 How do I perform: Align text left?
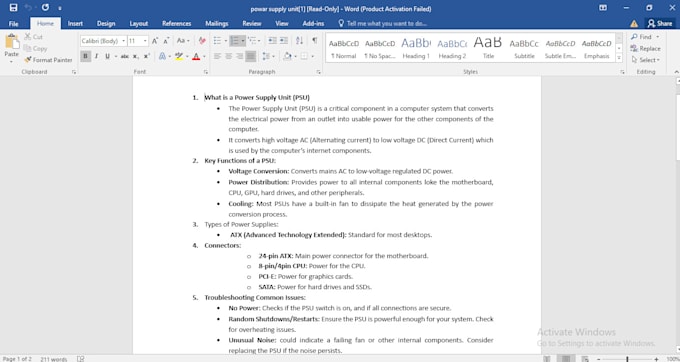tap(217, 56)
